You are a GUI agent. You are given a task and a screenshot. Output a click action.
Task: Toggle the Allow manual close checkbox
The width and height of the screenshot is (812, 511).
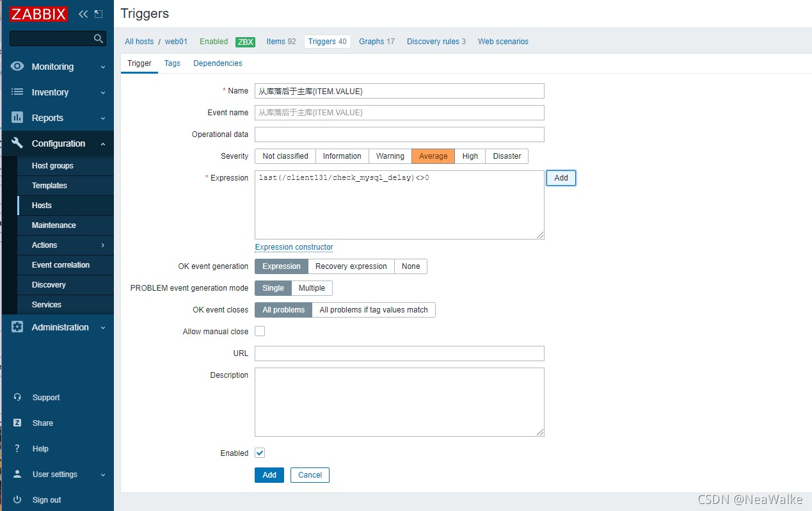(260, 331)
